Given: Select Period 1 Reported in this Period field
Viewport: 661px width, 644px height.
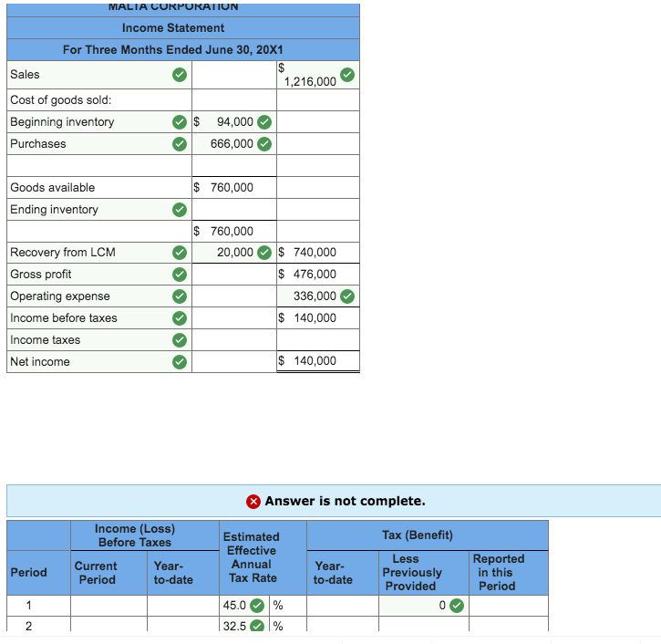Looking at the screenshot, I should [509, 606].
